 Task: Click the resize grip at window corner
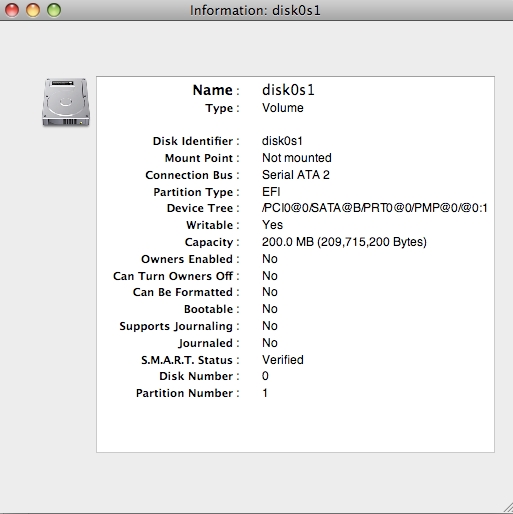pyautogui.click(x=508, y=508)
